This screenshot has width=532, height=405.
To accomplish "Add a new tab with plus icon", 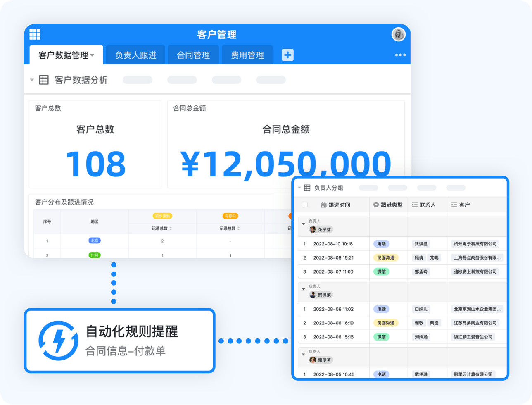I will (287, 55).
